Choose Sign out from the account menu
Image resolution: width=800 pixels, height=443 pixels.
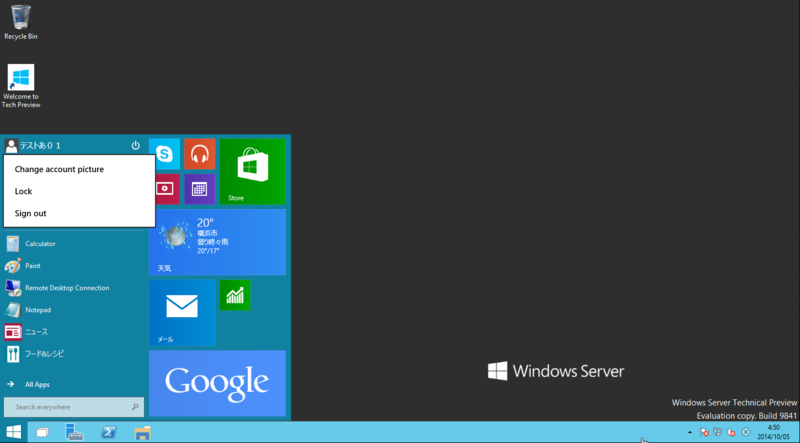pyautogui.click(x=79, y=213)
